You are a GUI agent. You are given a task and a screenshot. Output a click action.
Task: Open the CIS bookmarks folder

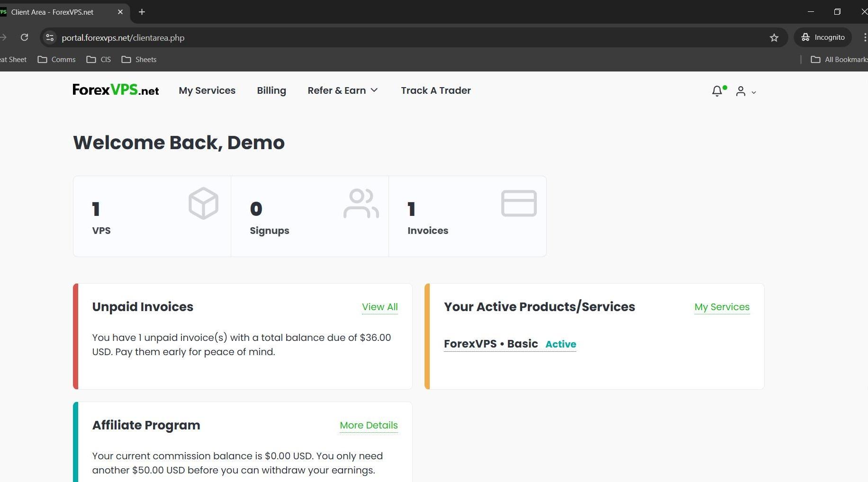click(x=99, y=60)
